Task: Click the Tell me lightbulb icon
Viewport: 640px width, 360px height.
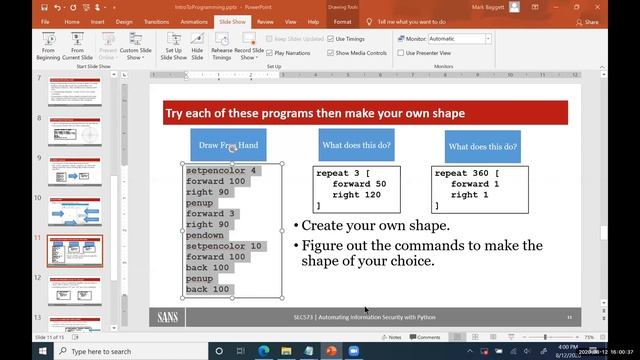Action: (x=369, y=22)
